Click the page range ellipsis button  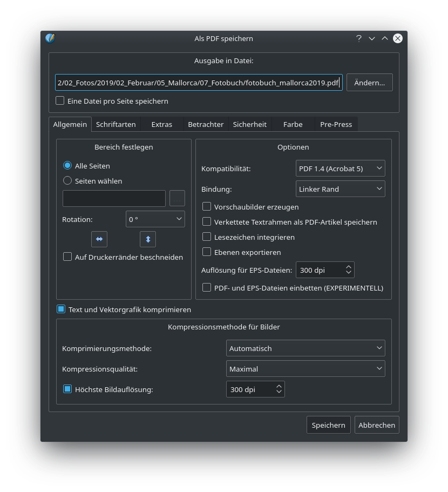point(177,198)
